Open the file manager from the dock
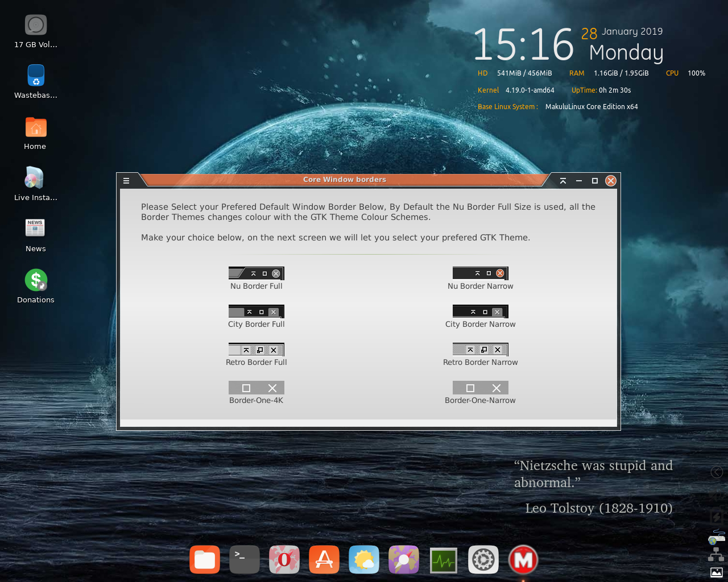 point(205,560)
